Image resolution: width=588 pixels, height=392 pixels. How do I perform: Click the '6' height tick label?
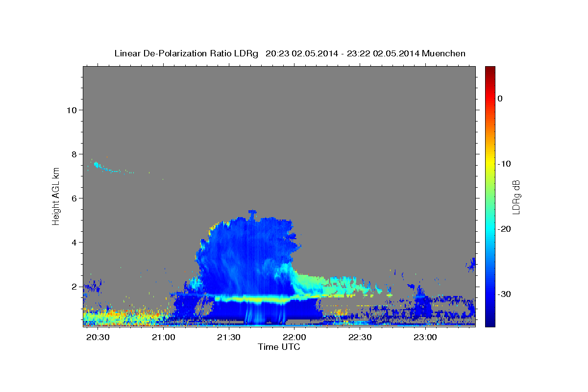coord(74,198)
